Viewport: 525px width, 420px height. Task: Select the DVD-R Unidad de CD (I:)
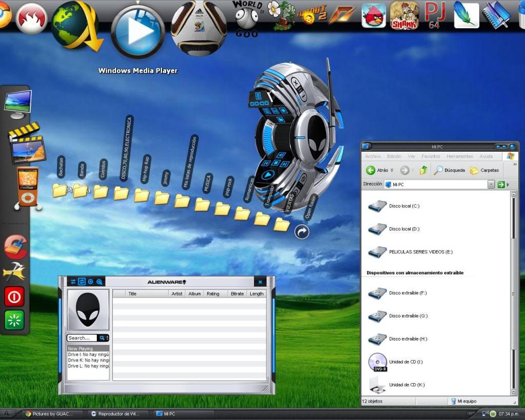395,362
